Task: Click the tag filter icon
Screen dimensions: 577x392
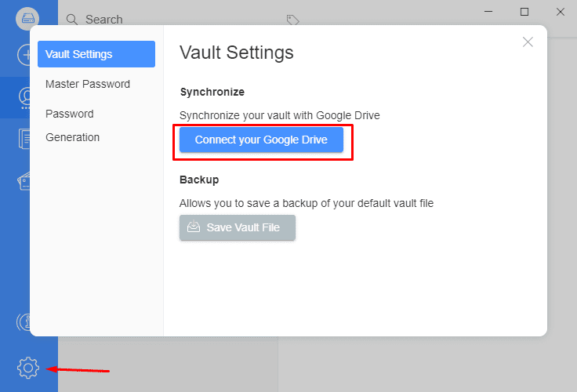Action: (292, 20)
